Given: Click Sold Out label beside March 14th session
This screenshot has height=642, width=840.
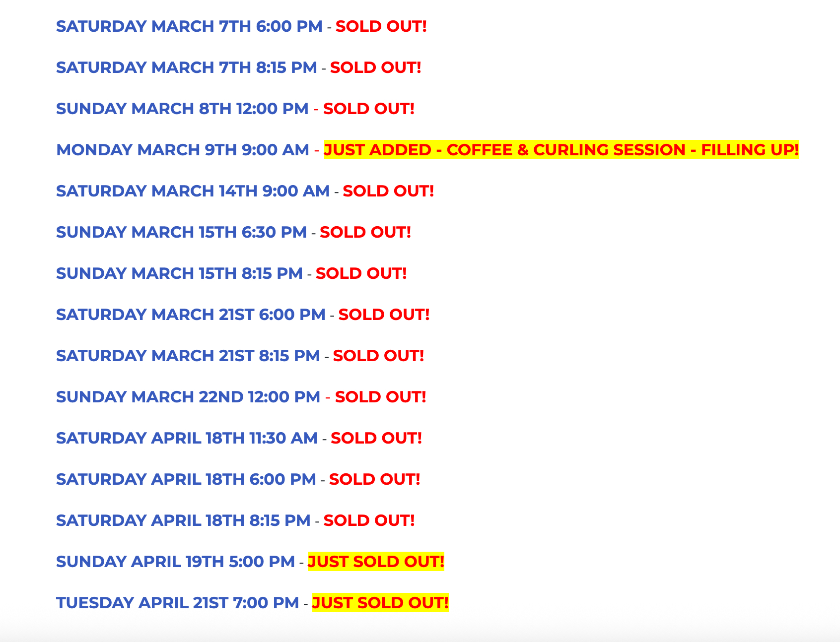Looking at the screenshot, I should click(x=388, y=191).
